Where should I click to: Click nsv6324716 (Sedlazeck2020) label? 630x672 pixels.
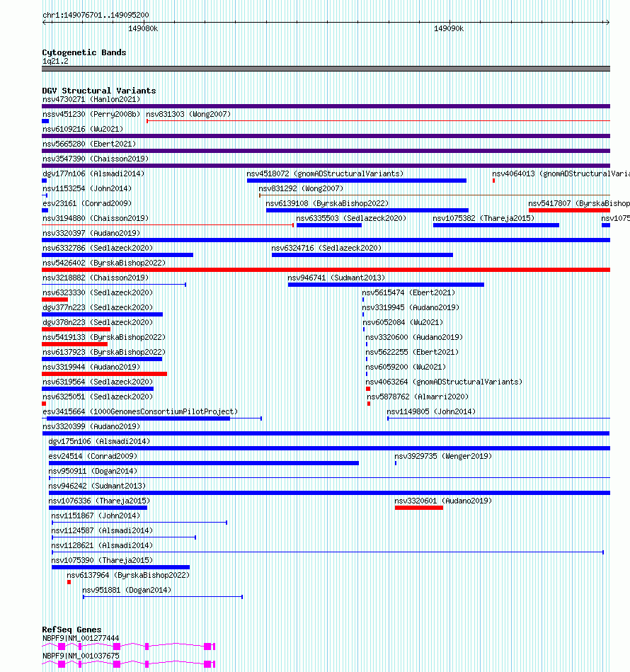click(x=326, y=248)
